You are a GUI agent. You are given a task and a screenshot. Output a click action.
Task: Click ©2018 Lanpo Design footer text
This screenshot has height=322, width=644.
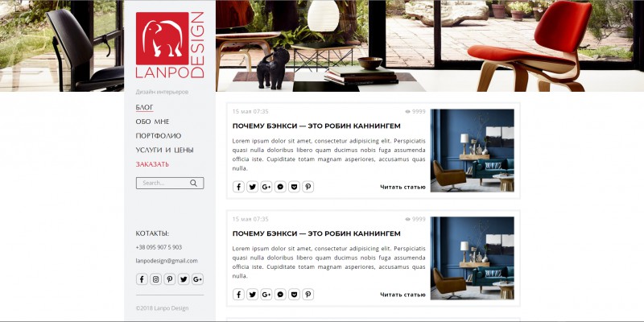tap(163, 308)
